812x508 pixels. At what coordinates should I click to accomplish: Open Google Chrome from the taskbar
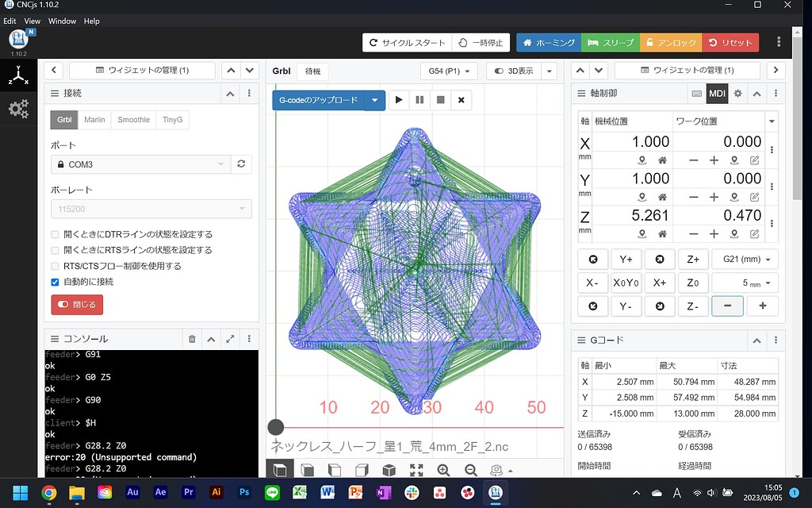coord(49,492)
